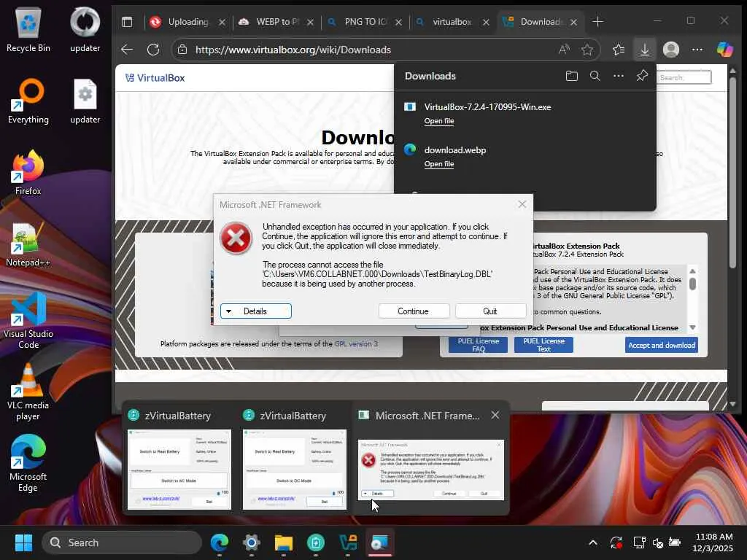Image resolution: width=747 pixels, height=560 pixels.
Task: Close the Microsoft .NET Framework dialog
Action: 522,204
